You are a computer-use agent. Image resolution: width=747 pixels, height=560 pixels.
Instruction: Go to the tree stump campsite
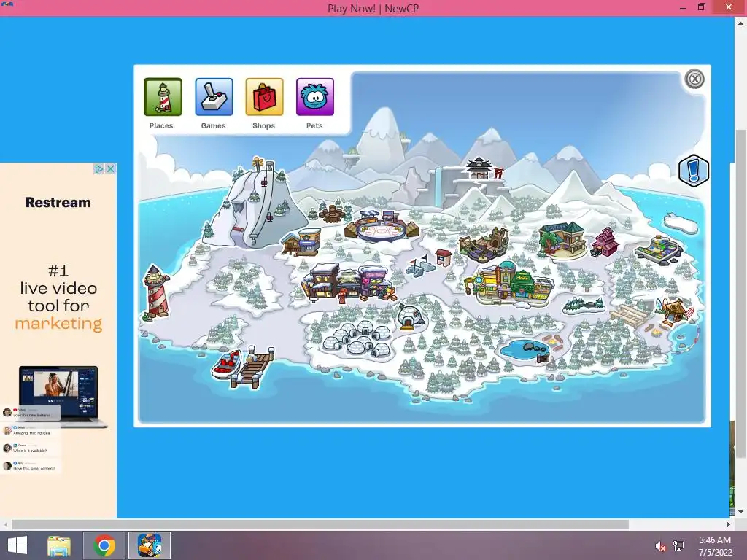click(x=333, y=214)
